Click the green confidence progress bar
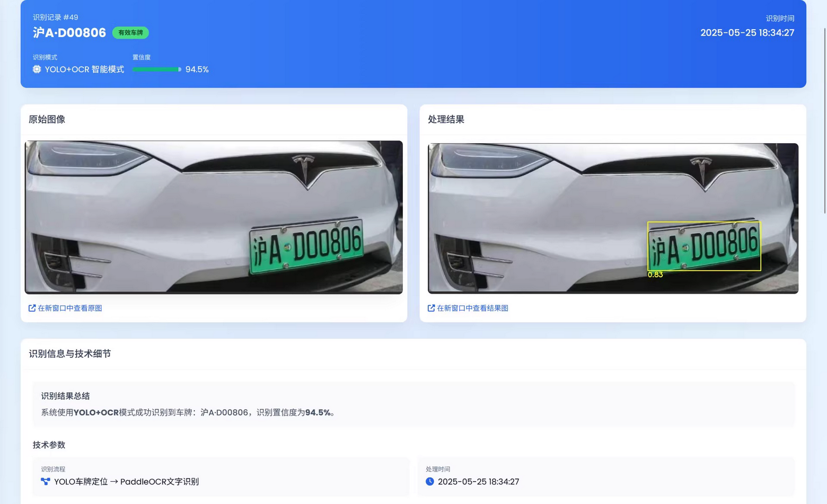827x504 pixels. coord(156,69)
